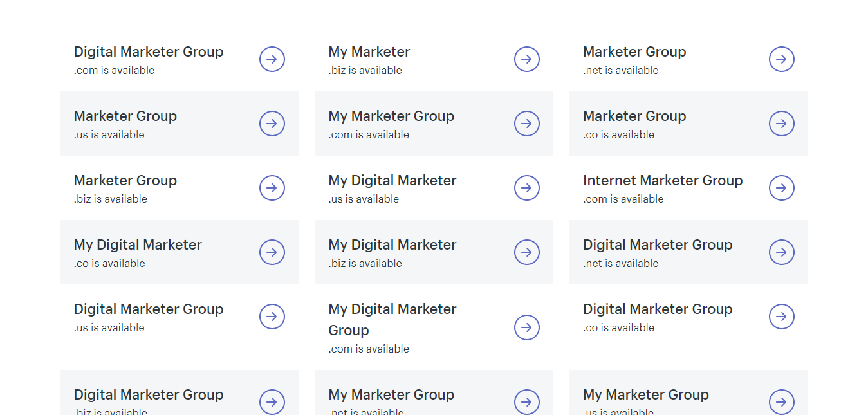Click arrow icon for My Marketer Group .com
The height and width of the screenshot is (415, 868).
click(526, 124)
